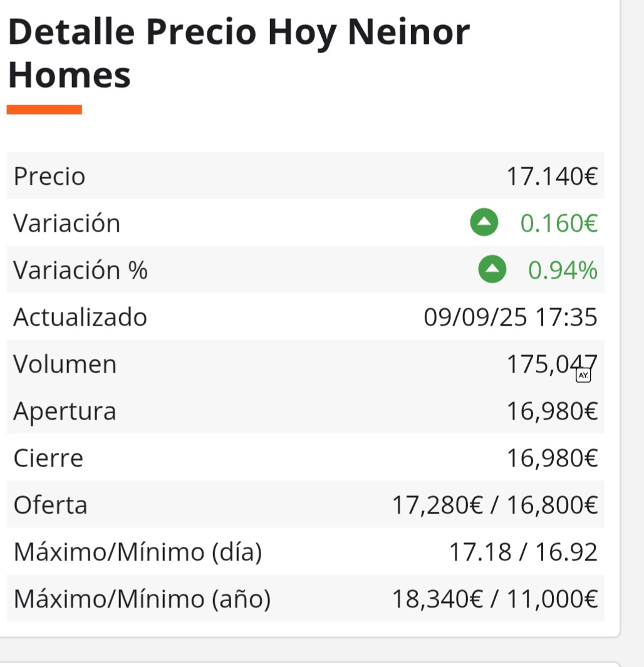Click the green up arrow beside 0.160€
This screenshot has width=644, height=667.
[x=484, y=222]
